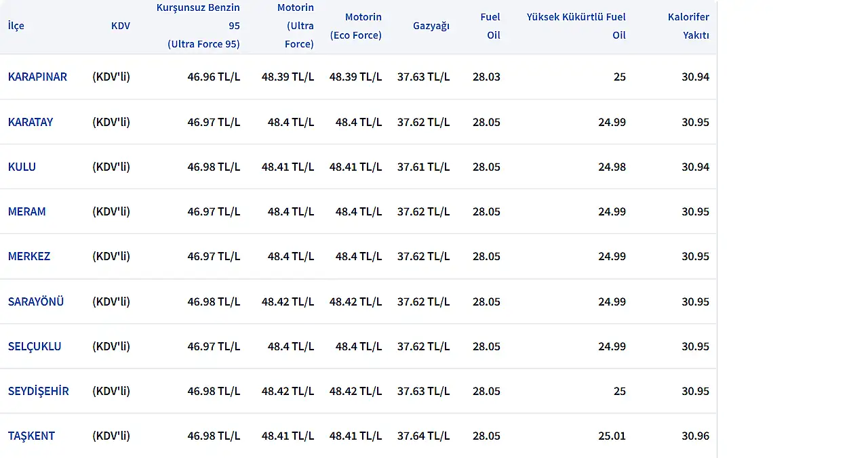This screenshot has height=458, width=868.
Task: Open the SEYDİŞEHİR district link
Action: click(39, 391)
